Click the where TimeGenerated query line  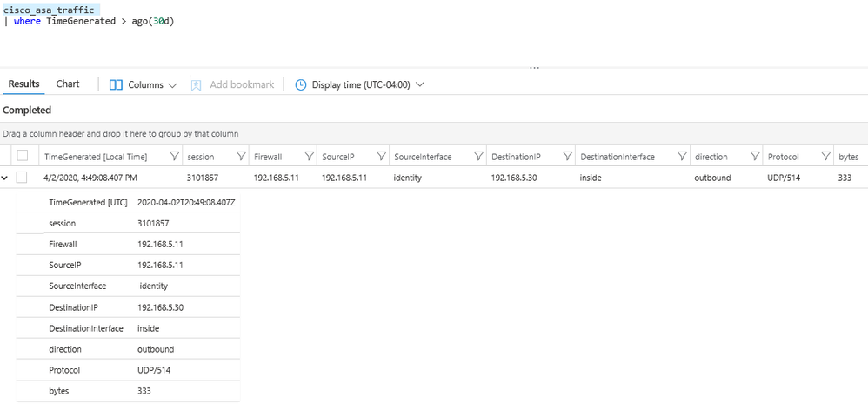coord(89,22)
